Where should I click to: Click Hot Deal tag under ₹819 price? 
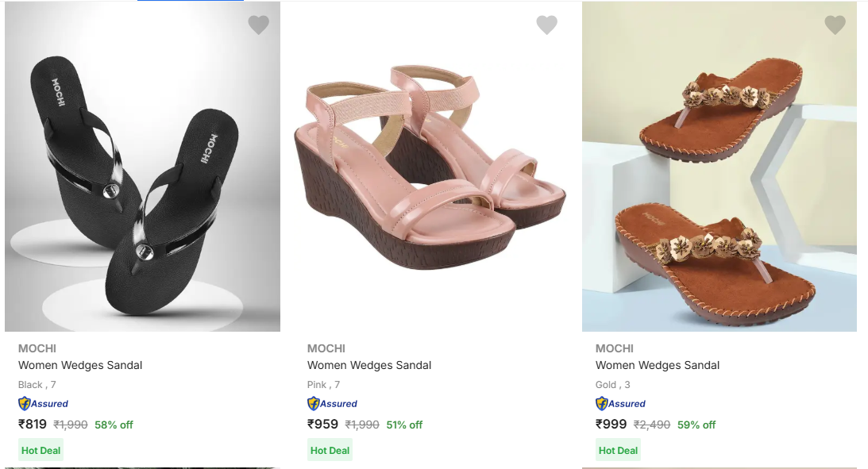pyautogui.click(x=41, y=450)
